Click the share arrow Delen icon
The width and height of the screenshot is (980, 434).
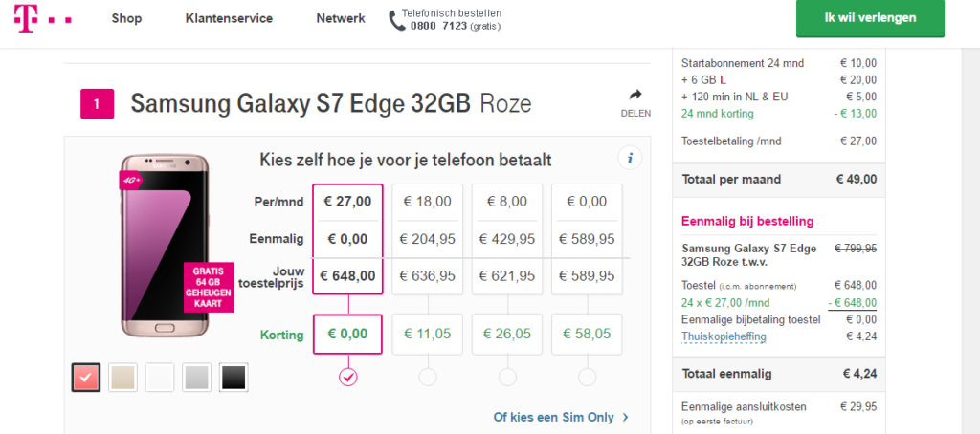coord(635,95)
